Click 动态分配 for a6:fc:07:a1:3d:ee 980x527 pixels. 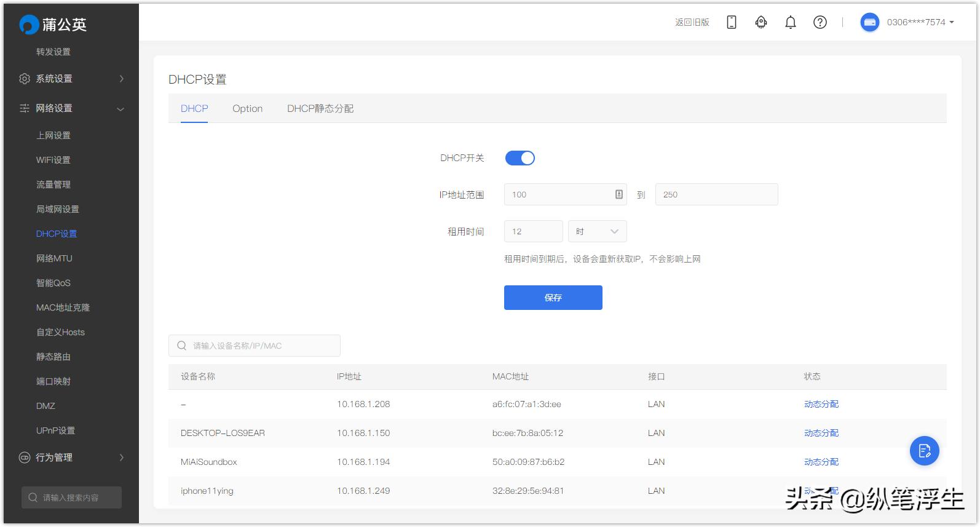pyautogui.click(x=821, y=404)
